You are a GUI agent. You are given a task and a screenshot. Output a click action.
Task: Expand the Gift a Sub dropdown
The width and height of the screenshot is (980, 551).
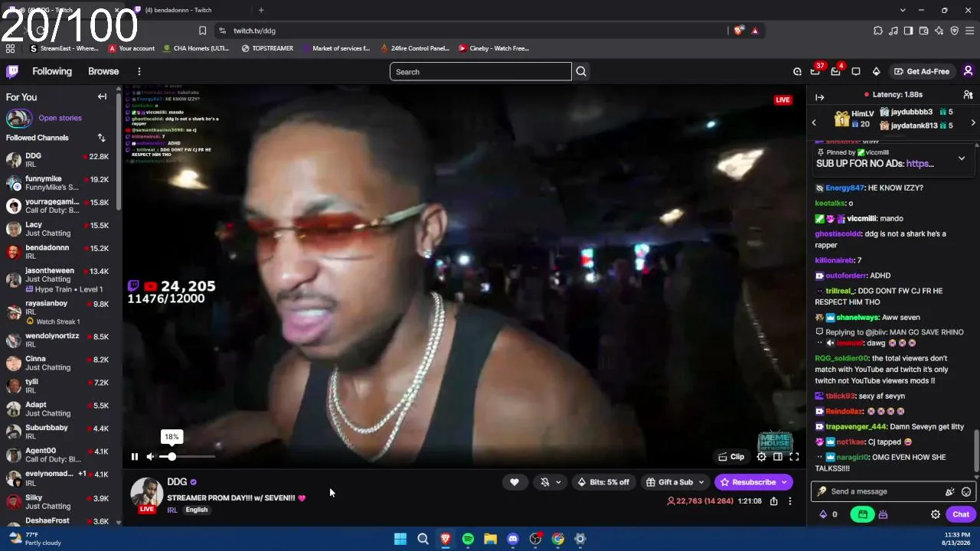click(x=701, y=482)
